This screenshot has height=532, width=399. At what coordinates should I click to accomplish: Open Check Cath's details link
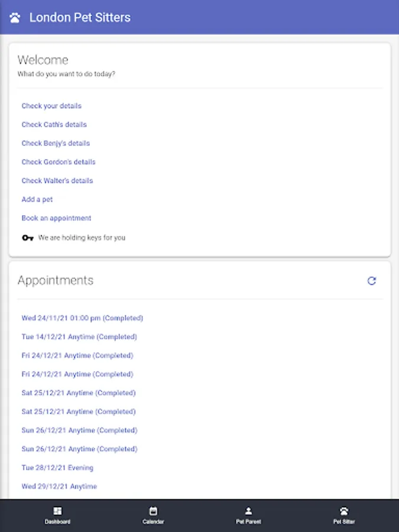point(54,125)
